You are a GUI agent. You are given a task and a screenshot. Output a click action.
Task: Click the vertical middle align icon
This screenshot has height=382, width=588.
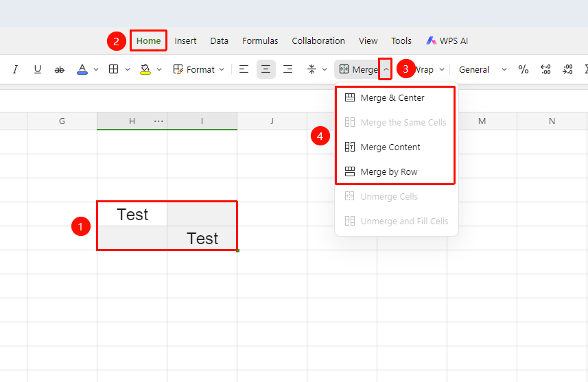[x=311, y=69]
